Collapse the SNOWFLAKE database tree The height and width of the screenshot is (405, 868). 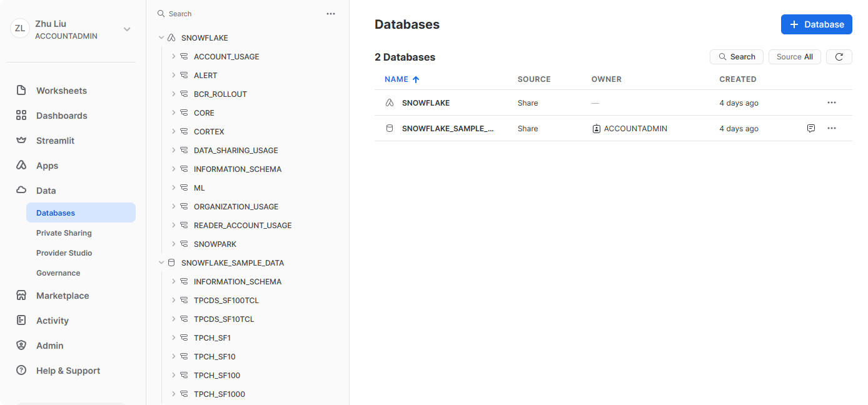tap(161, 38)
